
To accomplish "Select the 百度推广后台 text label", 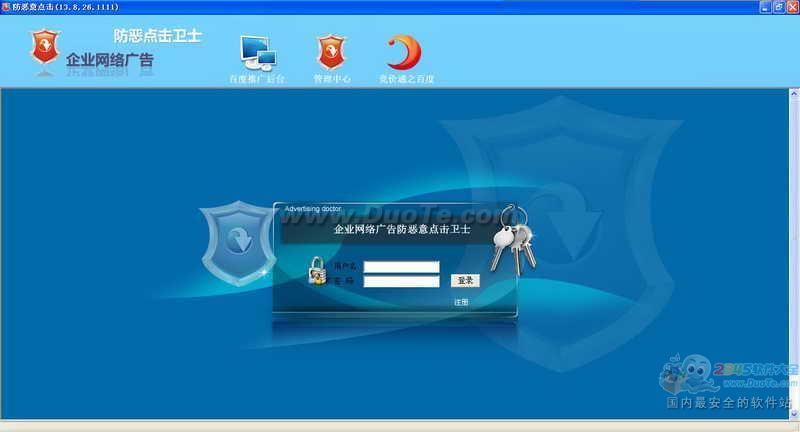I will pyautogui.click(x=257, y=78).
